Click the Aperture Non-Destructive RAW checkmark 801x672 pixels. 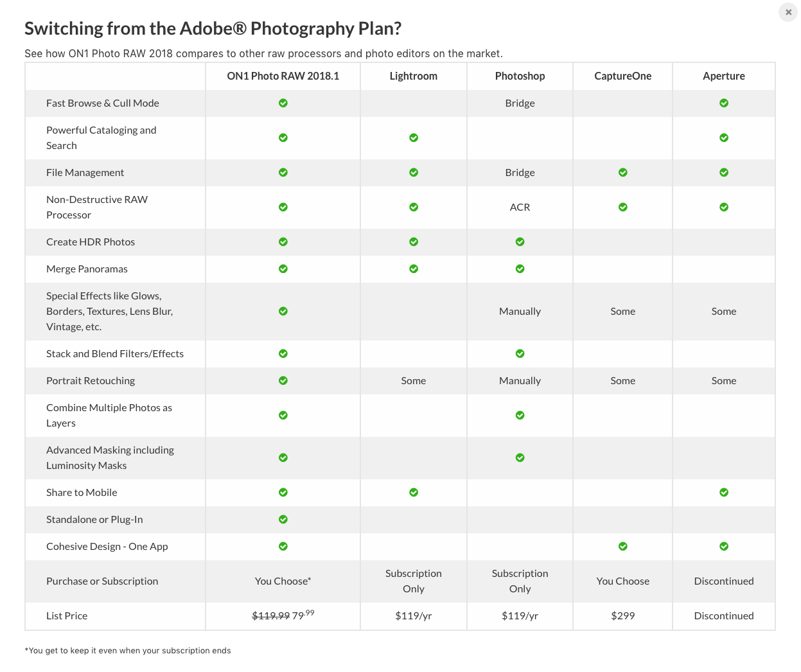[724, 207]
